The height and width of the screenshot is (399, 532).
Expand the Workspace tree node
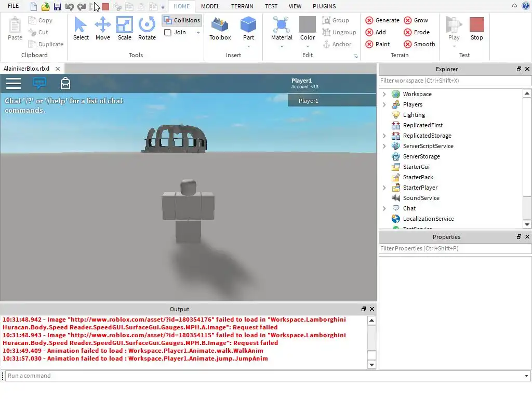click(x=384, y=95)
